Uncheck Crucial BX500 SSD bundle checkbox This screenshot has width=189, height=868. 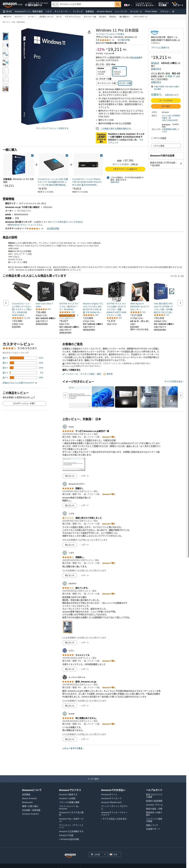[x=67, y=155]
